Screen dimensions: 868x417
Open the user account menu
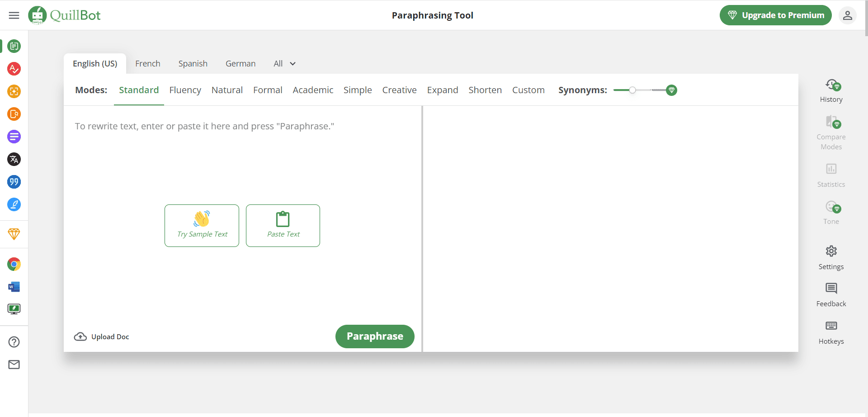[847, 15]
